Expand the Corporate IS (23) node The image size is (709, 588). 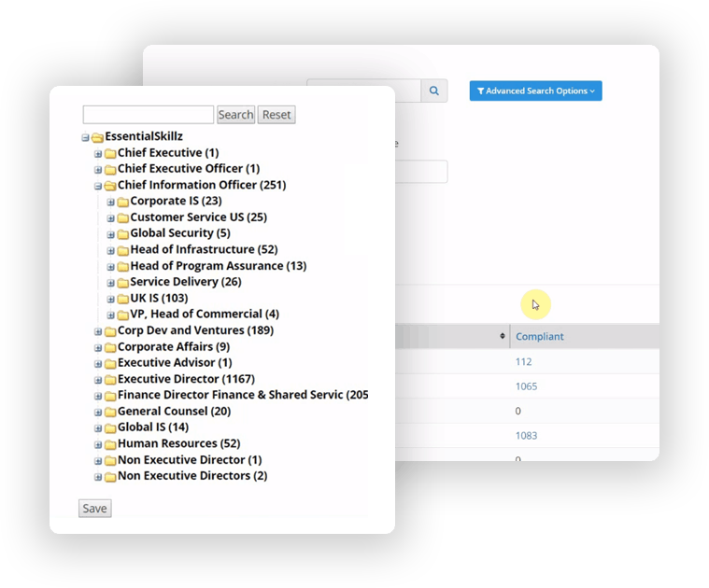(111, 202)
